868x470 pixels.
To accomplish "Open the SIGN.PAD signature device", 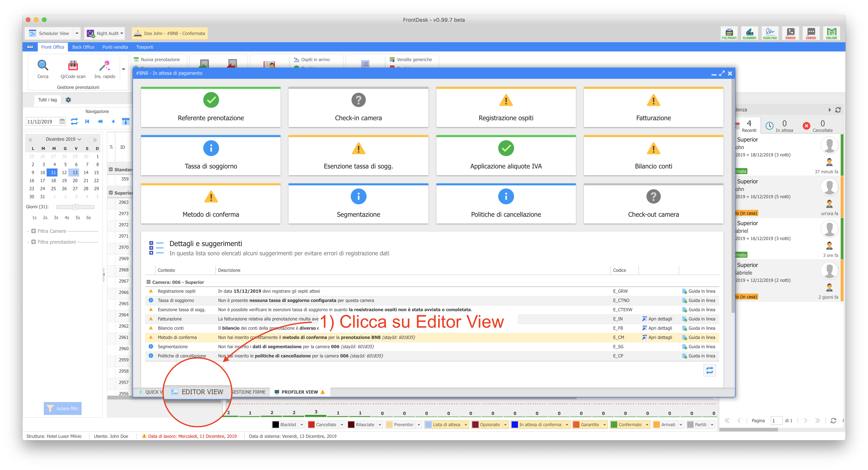I will click(x=770, y=33).
